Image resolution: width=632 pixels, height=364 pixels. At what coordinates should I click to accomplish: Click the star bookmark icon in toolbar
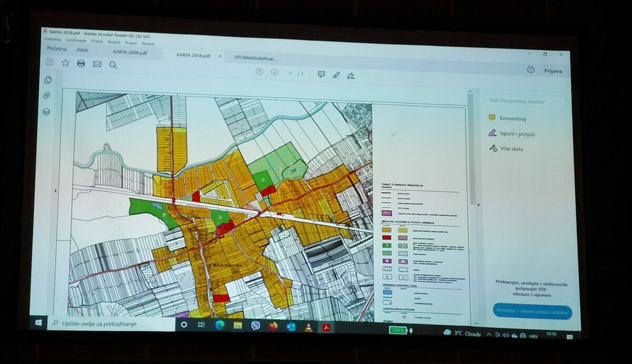[65, 63]
